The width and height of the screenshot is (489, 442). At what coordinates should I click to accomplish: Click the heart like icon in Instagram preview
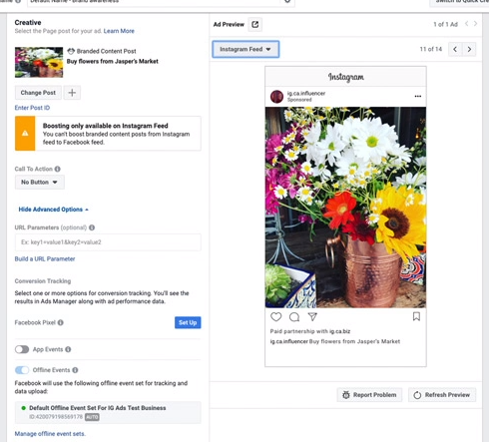coord(276,317)
